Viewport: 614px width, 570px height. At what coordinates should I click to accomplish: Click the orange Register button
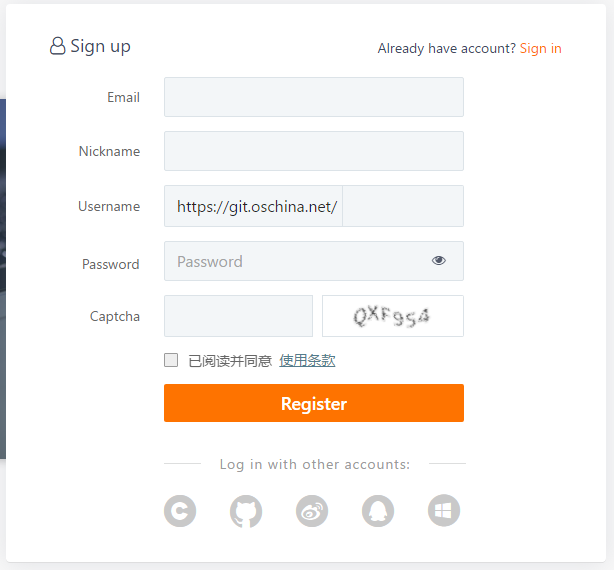coord(314,403)
